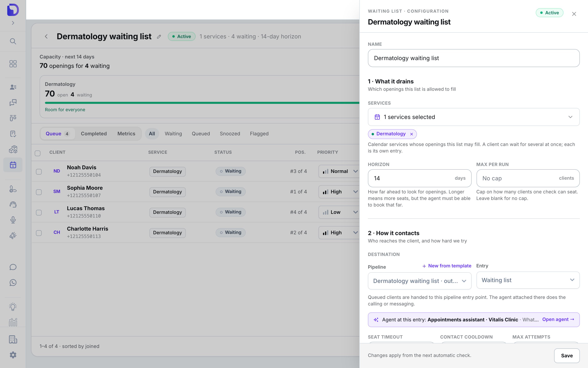The image size is (588, 368).
Task: Click the pencil icon beside the list title
Action: click(159, 37)
